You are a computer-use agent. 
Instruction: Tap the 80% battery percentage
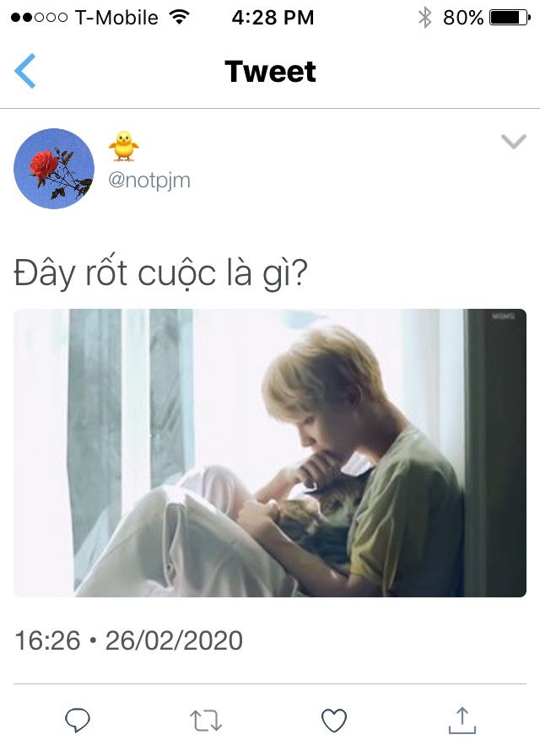point(463,18)
